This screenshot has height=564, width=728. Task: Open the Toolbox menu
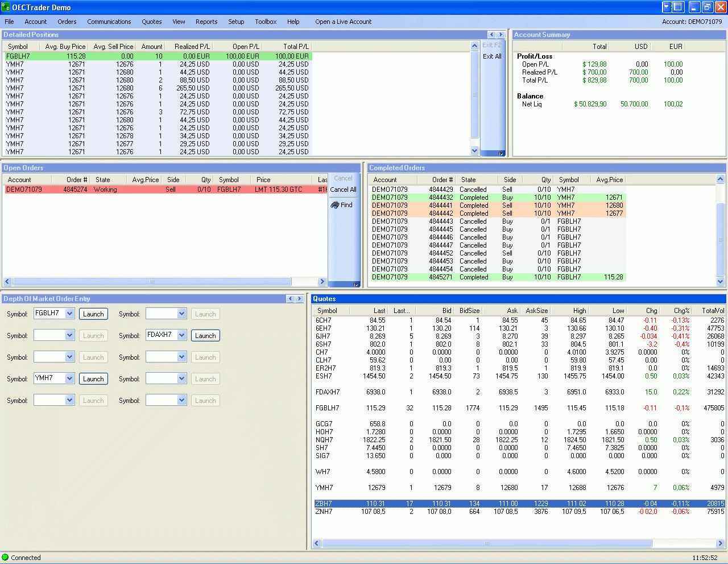tap(266, 22)
